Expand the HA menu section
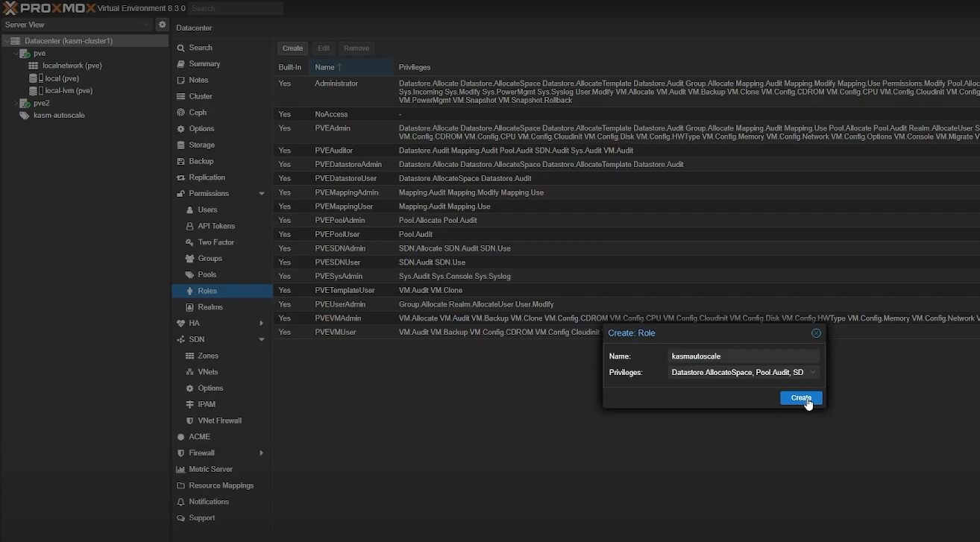The width and height of the screenshot is (980, 542). [x=261, y=324]
